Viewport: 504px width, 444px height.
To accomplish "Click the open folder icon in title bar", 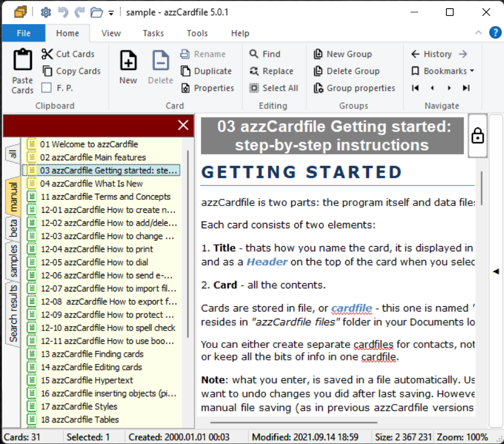I will [x=97, y=12].
